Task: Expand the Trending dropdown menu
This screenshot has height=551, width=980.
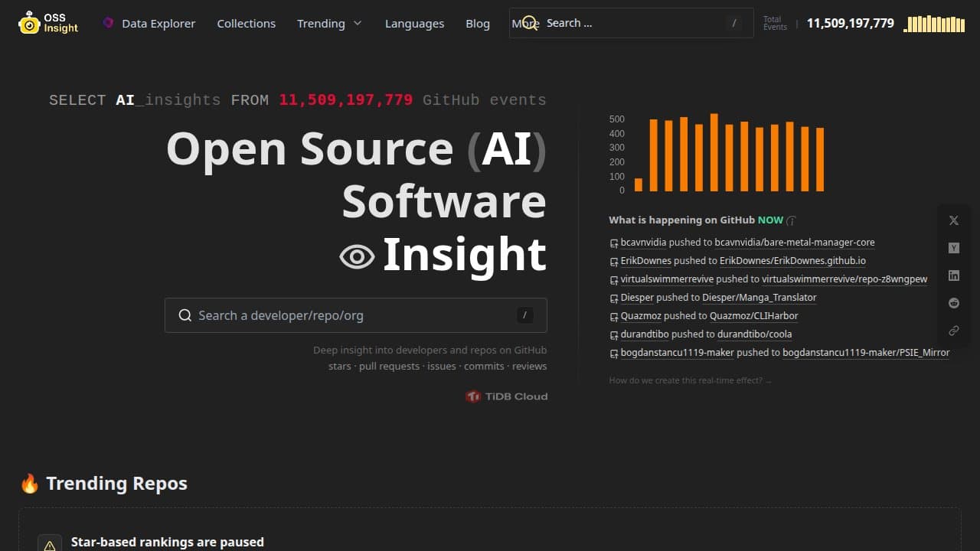Action: pyautogui.click(x=329, y=24)
